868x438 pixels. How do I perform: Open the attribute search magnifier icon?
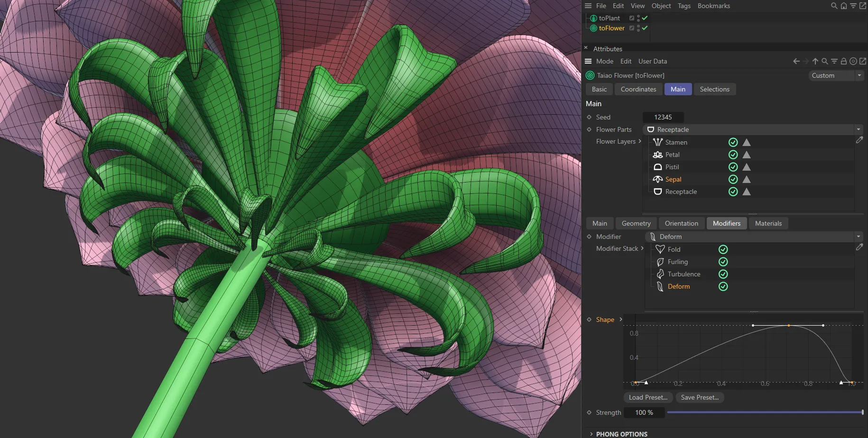825,61
